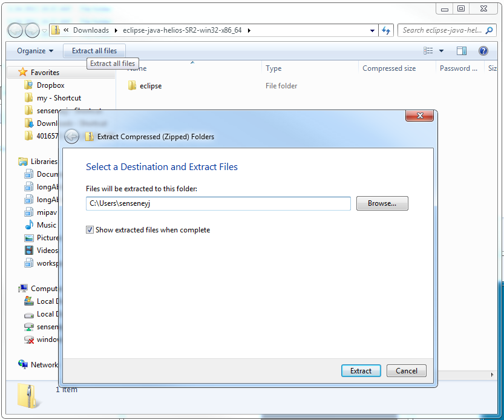
Task: Open the Dropbox favorites folder icon
Action: click(x=28, y=85)
